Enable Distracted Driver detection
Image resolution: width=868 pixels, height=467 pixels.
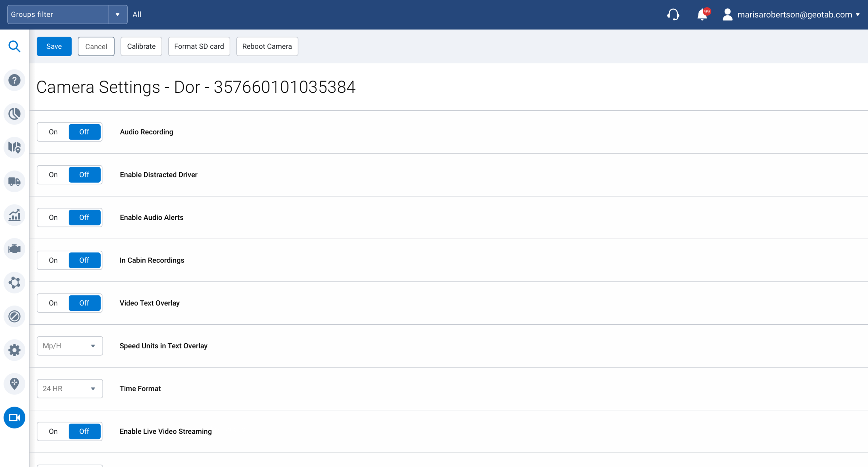pyautogui.click(x=53, y=175)
